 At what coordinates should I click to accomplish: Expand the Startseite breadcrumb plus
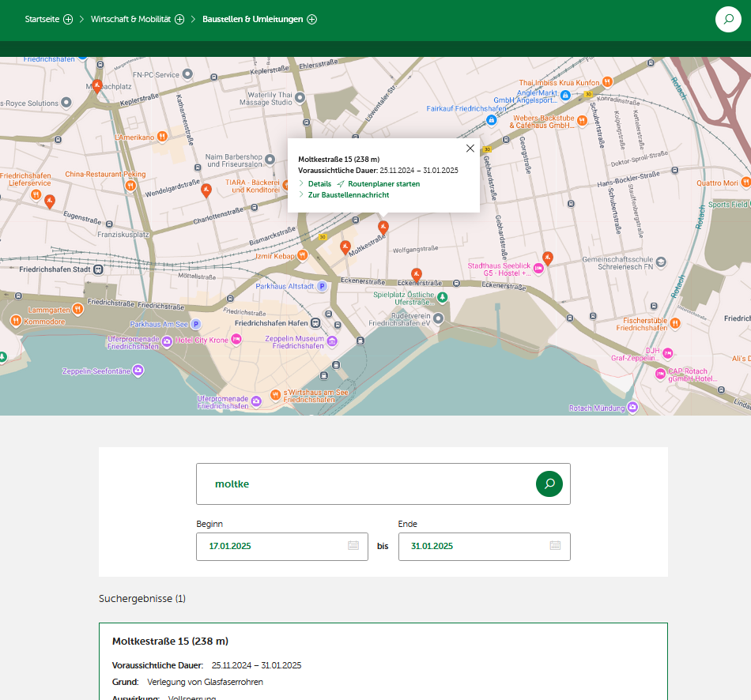tap(68, 19)
